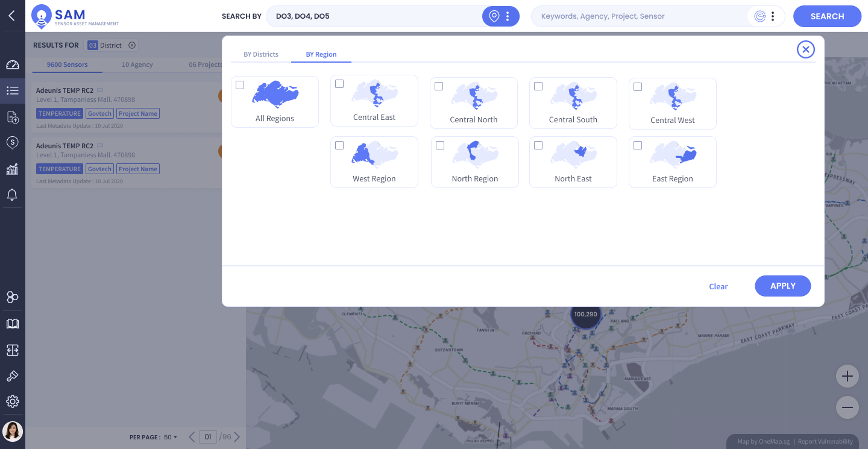Switch to the BY Districts tab
Image resolution: width=868 pixels, height=449 pixels.
261,54
